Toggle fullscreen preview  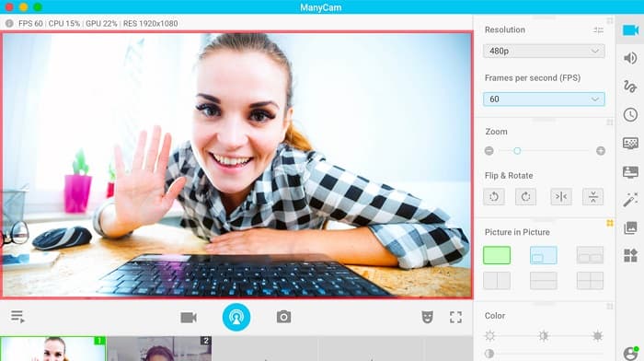(455, 317)
